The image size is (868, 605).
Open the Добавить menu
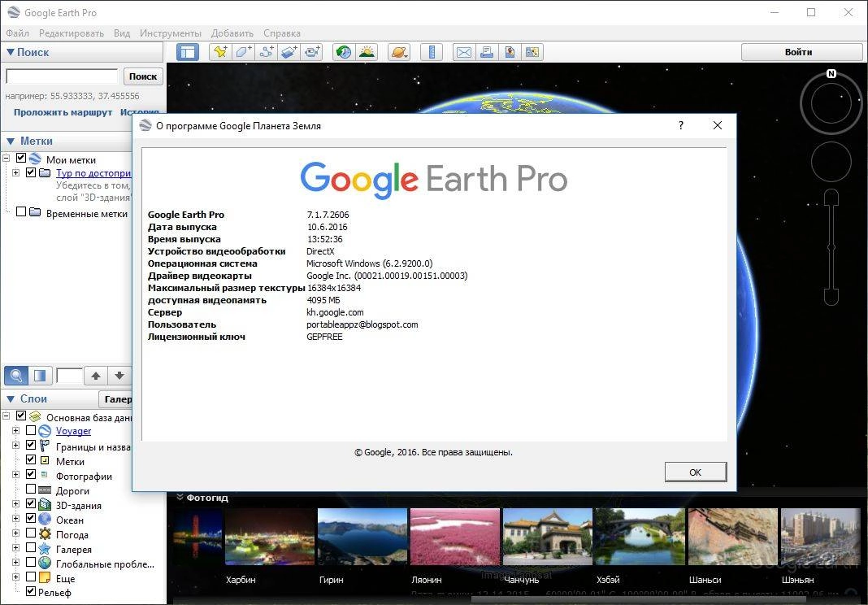232,33
